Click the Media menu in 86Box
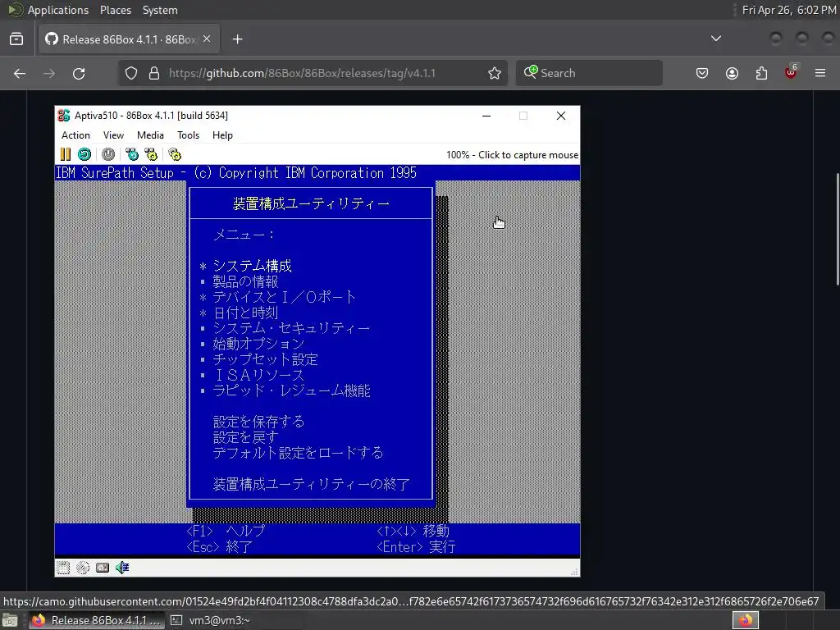Viewport: 840px width, 630px height. click(x=150, y=135)
